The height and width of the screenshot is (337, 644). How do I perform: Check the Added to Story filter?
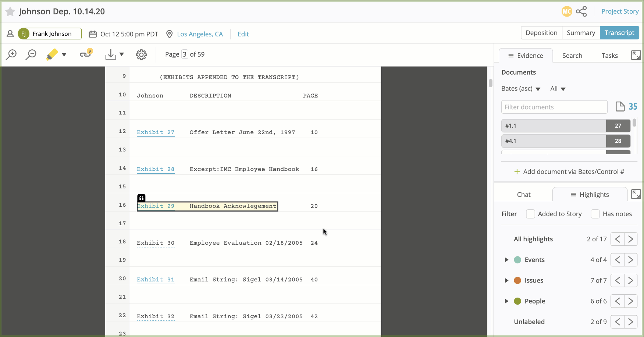530,214
